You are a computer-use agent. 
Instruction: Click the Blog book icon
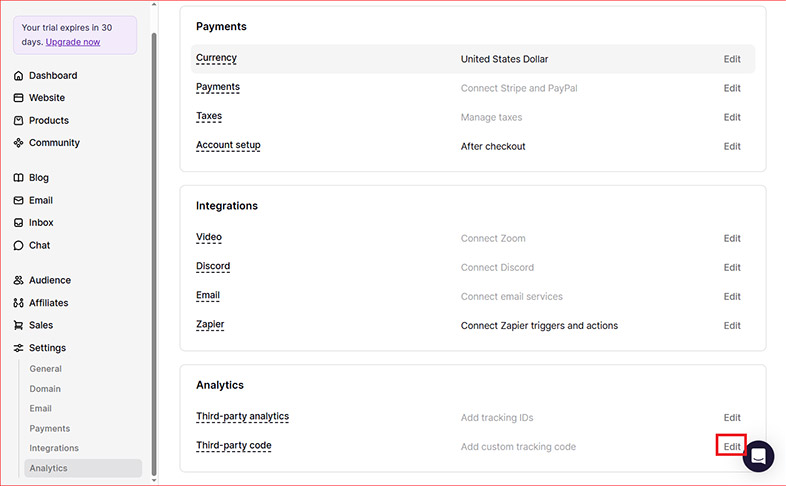coord(19,178)
